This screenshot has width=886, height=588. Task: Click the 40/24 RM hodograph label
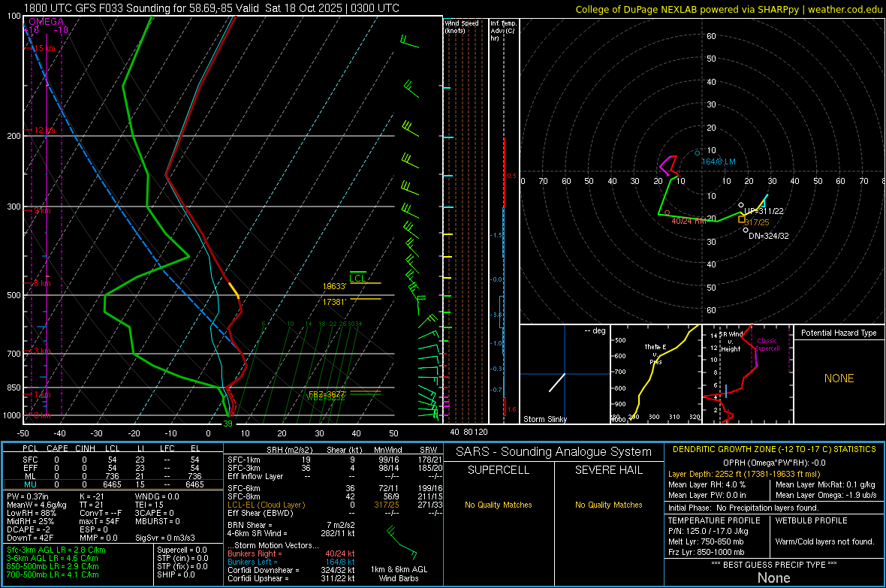689,221
